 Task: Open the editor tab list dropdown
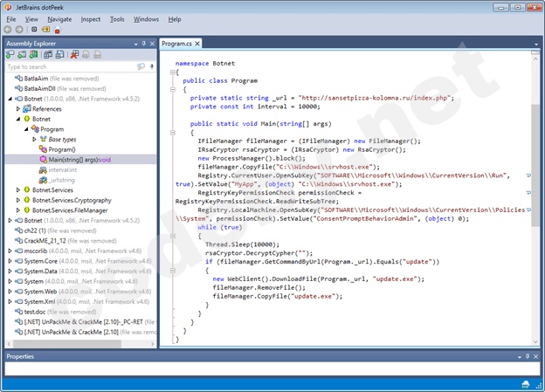click(536, 45)
